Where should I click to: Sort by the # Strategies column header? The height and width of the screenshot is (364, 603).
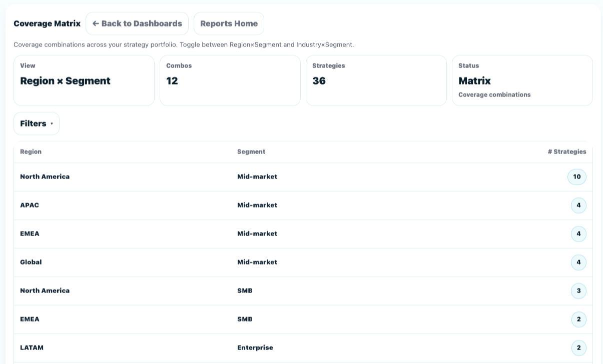pyautogui.click(x=566, y=151)
